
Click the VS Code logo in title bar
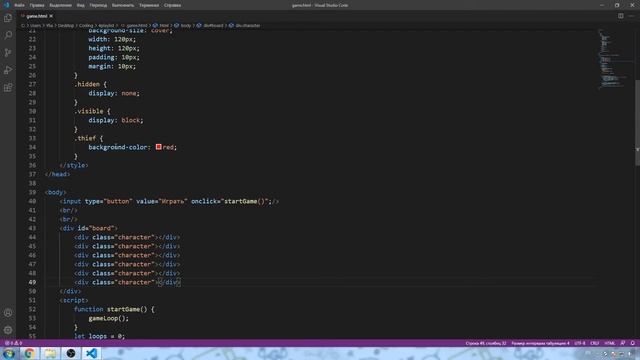tap(6, 5)
